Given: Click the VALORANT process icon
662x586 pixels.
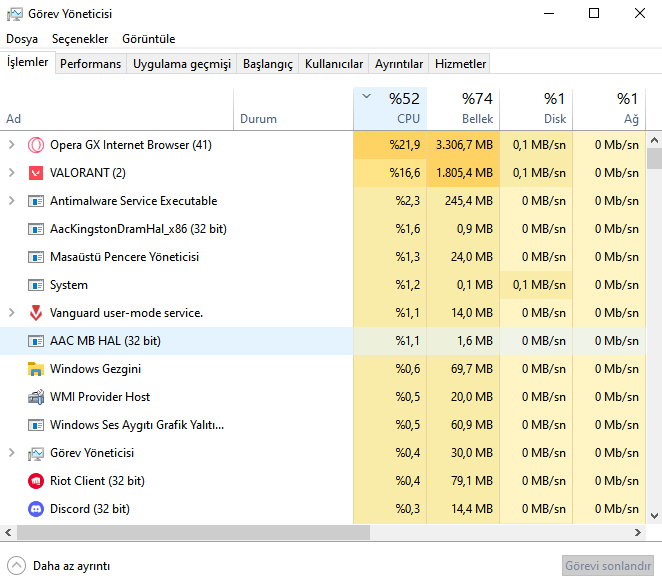Looking at the screenshot, I should (36, 173).
